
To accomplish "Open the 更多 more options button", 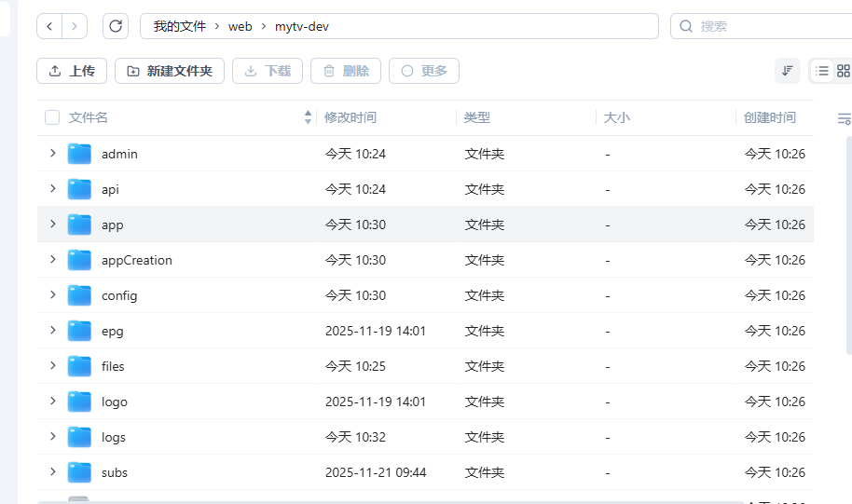I will pos(424,71).
